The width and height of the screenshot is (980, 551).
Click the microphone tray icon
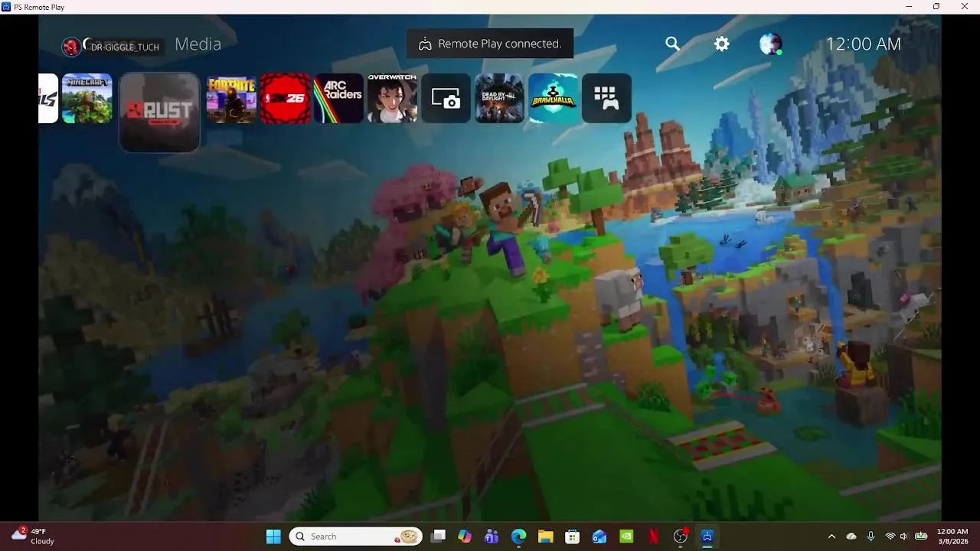point(871,536)
